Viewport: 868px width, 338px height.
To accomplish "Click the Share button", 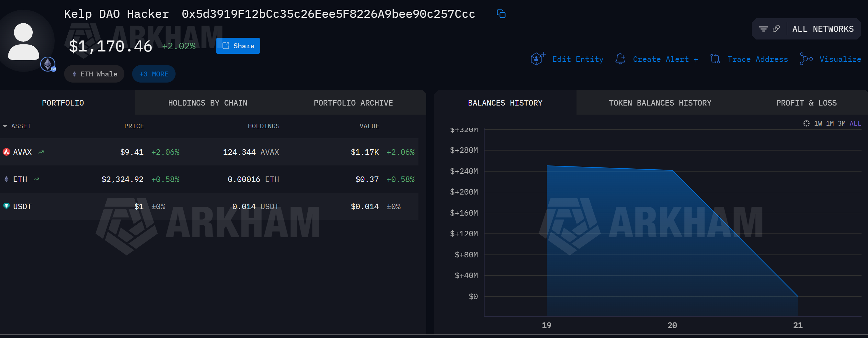I will [x=238, y=46].
